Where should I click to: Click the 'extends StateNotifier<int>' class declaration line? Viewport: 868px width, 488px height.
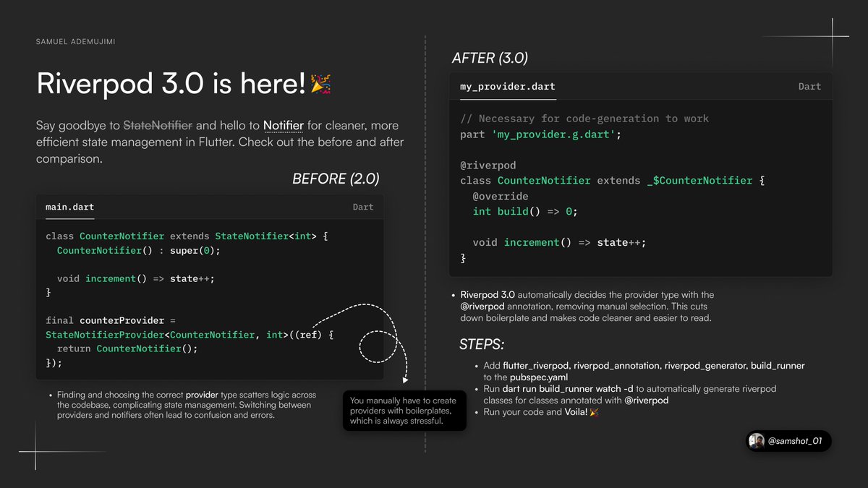(187, 236)
